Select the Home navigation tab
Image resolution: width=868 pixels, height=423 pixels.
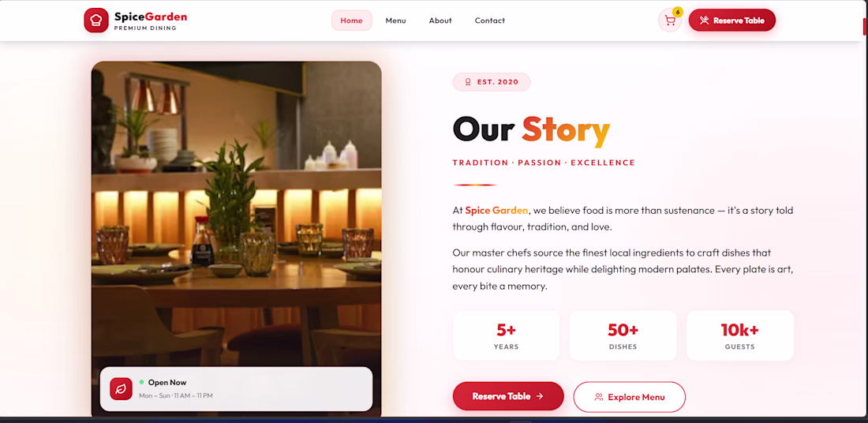pyautogui.click(x=351, y=21)
